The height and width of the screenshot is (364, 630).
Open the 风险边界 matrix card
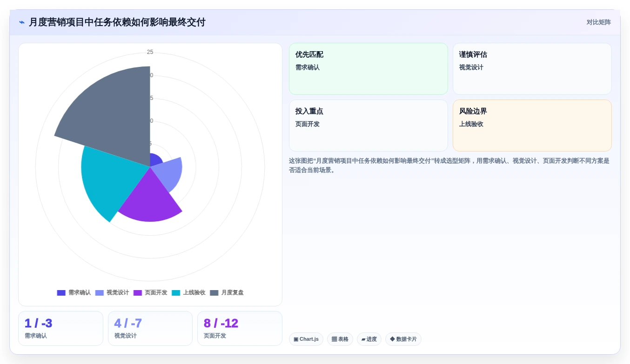point(532,126)
